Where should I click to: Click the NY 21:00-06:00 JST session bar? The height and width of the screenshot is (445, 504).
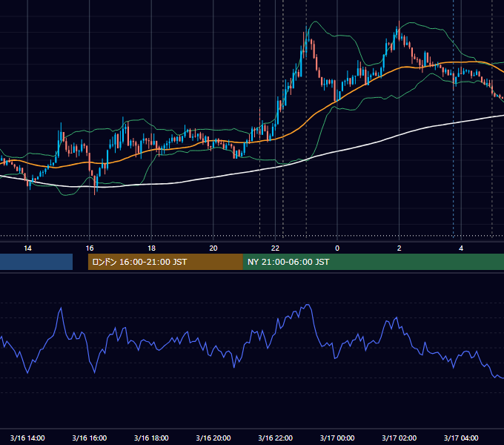click(373, 262)
